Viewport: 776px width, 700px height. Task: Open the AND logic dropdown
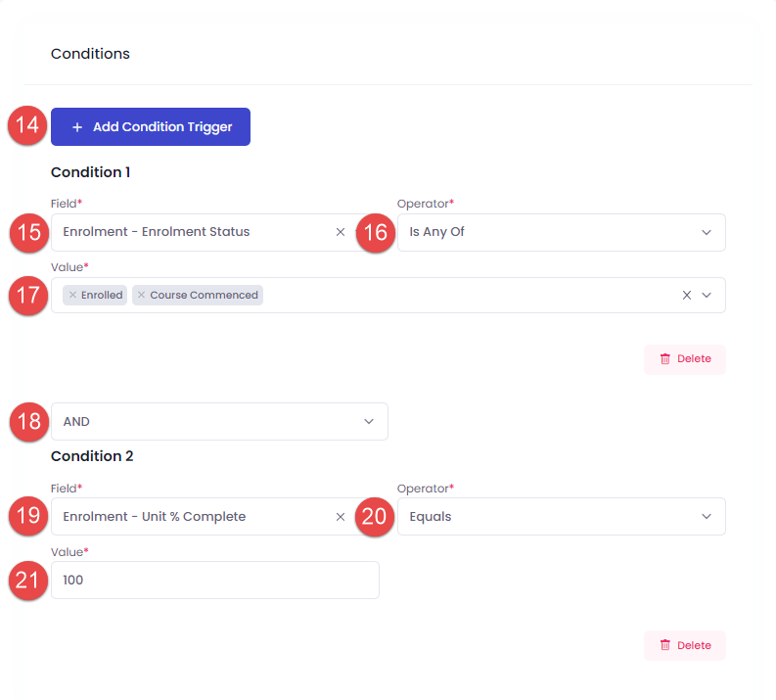(219, 421)
